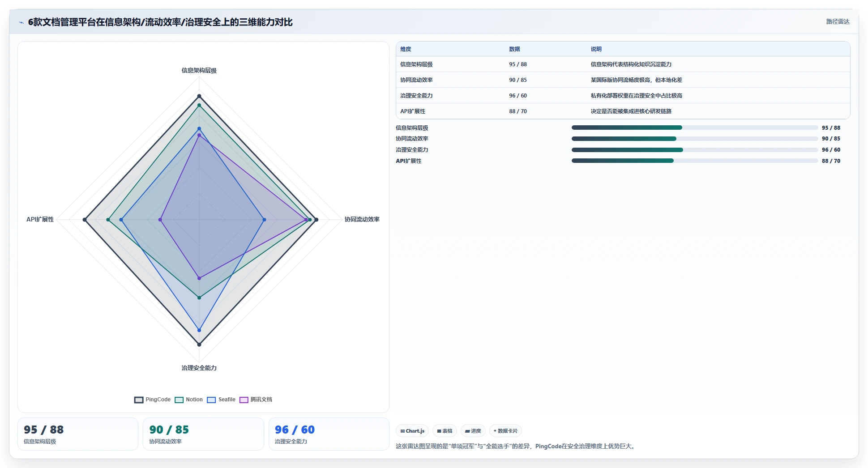The width and height of the screenshot is (868, 468).
Task: Select the 信息架构层级 table row cell
Action: pyautogui.click(x=416, y=64)
